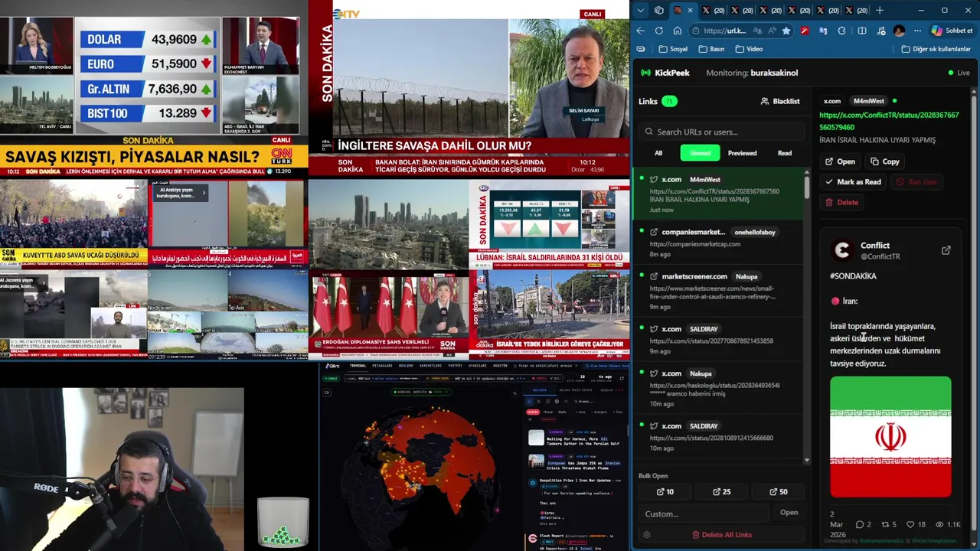Screen dimensions: 980x551
Task: Close the active KickPeek browser tab
Action: click(x=690, y=10)
